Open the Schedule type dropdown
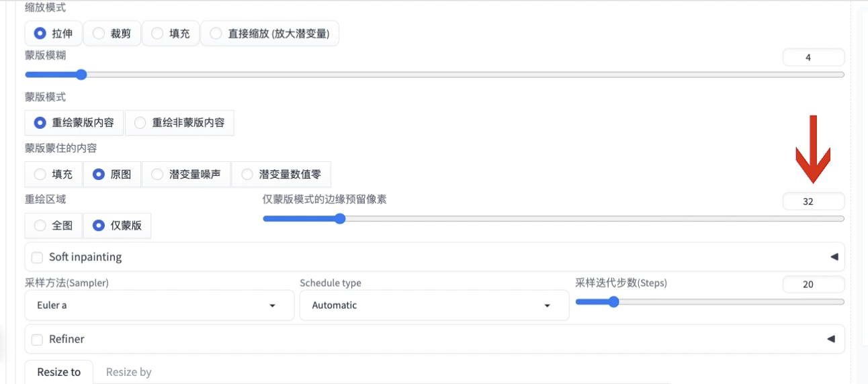 click(x=434, y=305)
